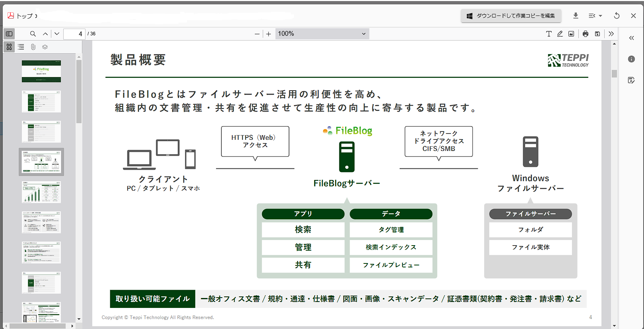644x329 pixels.
Task: Click the download arrow icon
Action: coord(576,15)
